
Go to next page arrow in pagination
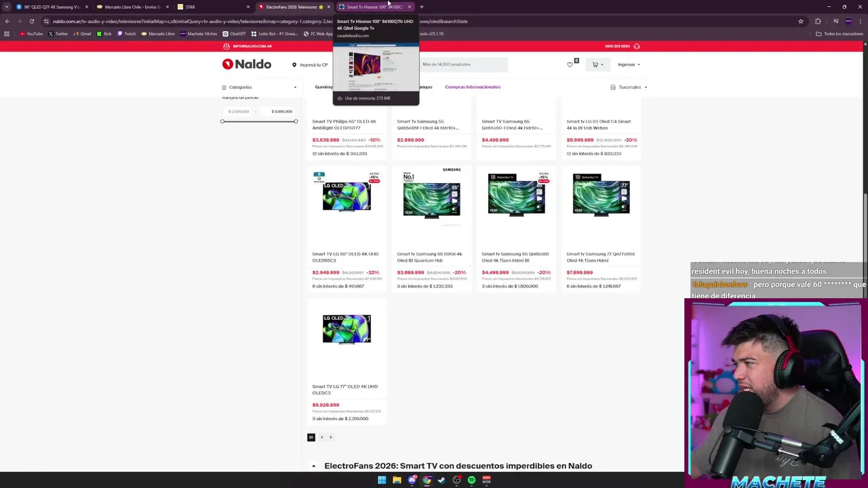331,437
